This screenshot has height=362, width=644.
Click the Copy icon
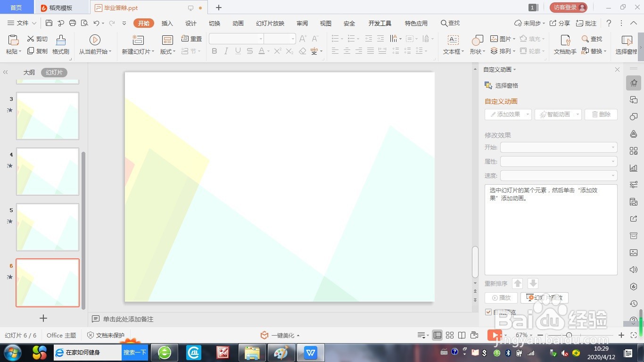point(31,51)
